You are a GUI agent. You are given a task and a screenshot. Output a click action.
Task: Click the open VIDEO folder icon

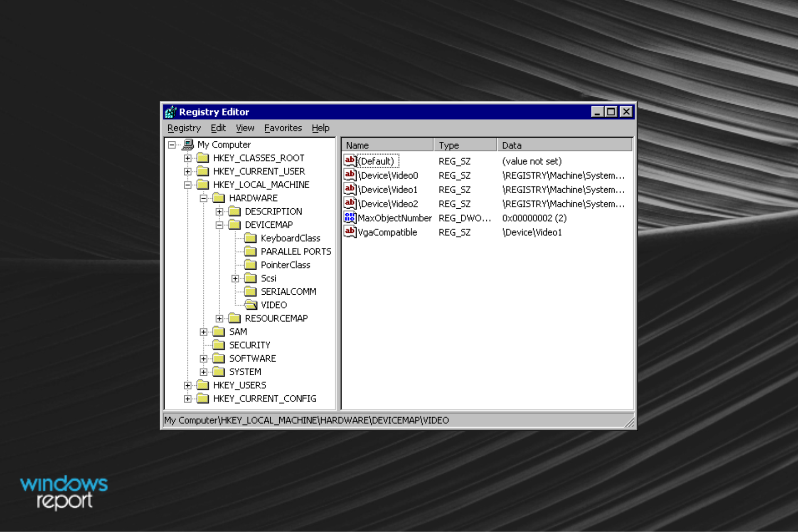pyautogui.click(x=251, y=305)
